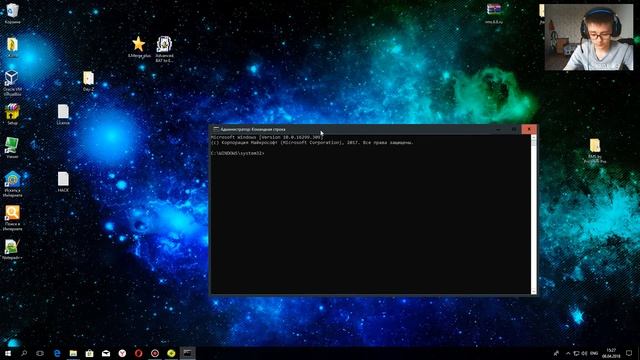Viewport: 640px width, 360px height.
Task: Open the star-shaped XMerge plus icon
Action: [x=139, y=47]
